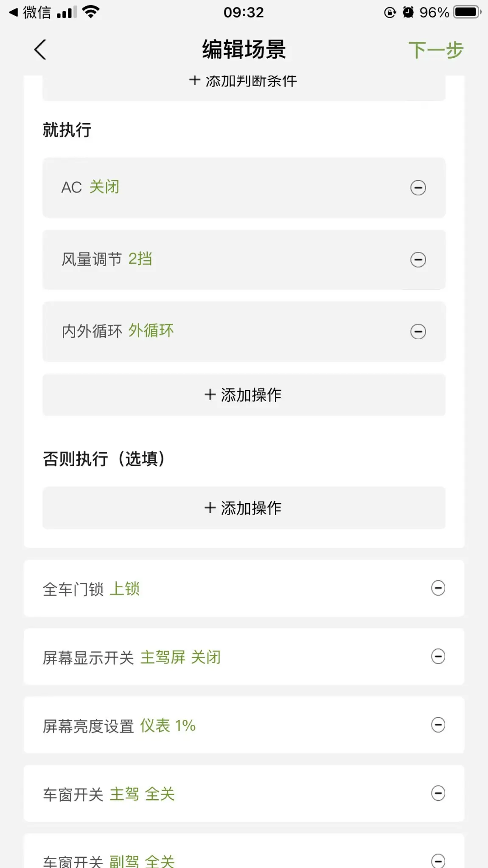Remove the 风量调节 2挡 action
Image resolution: width=488 pixels, height=868 pixels.
[x=418, y=260]
